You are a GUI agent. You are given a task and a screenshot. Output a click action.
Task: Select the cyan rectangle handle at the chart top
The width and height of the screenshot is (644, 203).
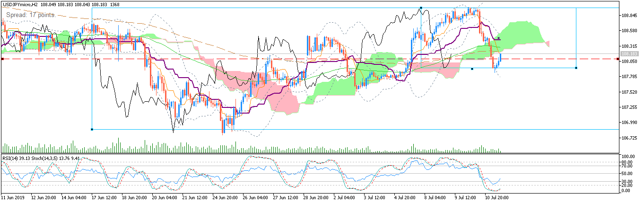[x=421, y=8]
